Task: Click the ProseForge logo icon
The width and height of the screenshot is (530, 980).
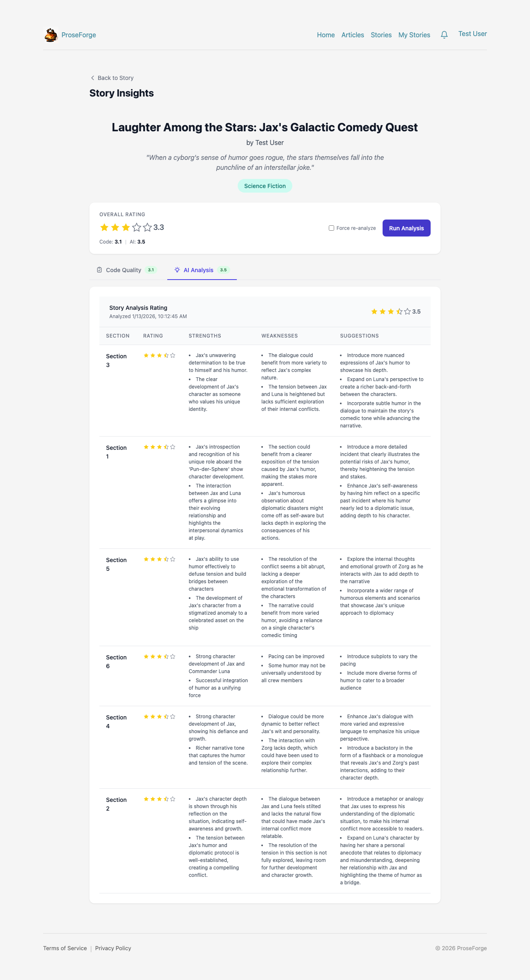Action: click(51, 35)
